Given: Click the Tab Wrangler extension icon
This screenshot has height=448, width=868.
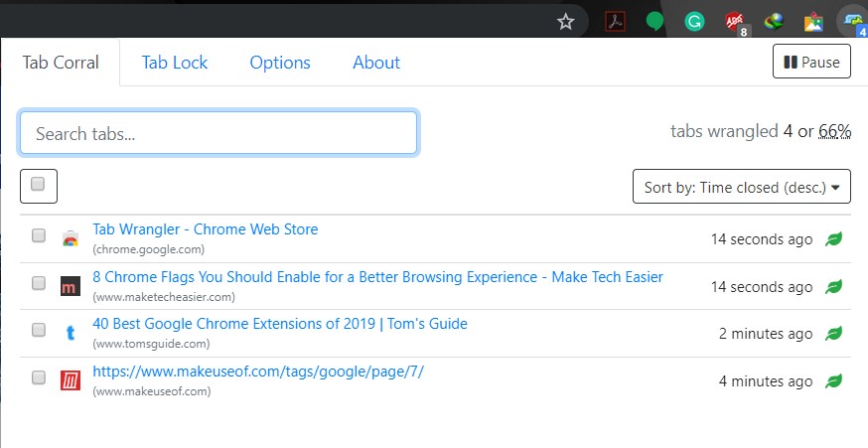Looking at the screenshot, I should [853, 22].
